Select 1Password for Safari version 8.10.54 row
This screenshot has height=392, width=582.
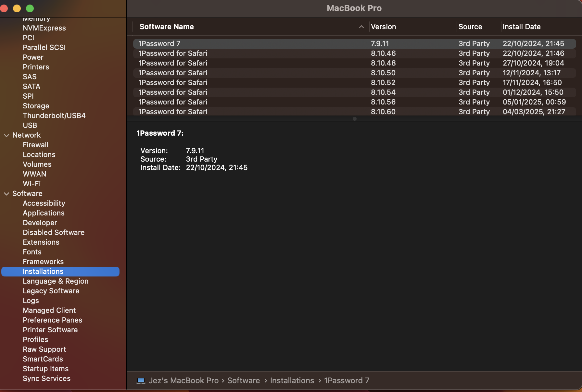coord(354,92)
